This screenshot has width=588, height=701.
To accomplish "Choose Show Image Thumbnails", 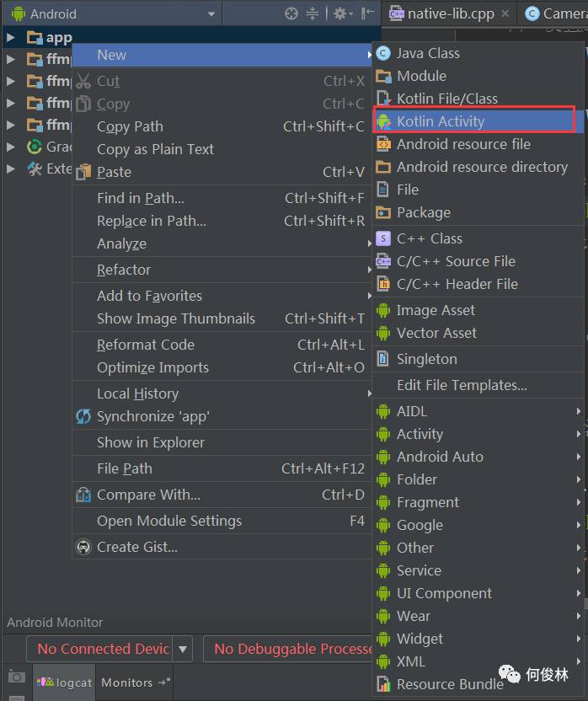I will pyautogui.click(x=222, y=318).
